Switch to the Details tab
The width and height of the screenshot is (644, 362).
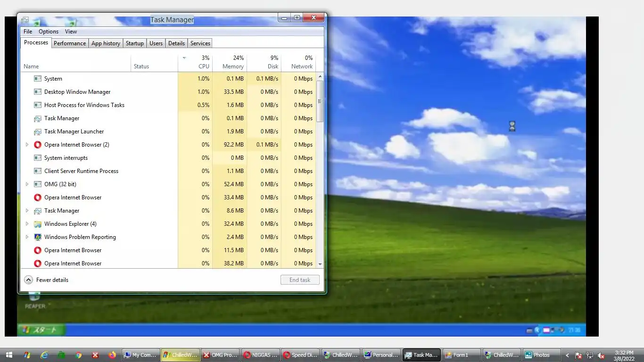click(176, 43)
